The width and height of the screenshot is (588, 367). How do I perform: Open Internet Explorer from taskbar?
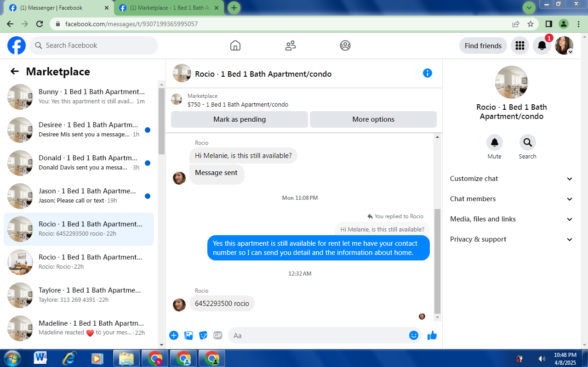pos(69,358)
